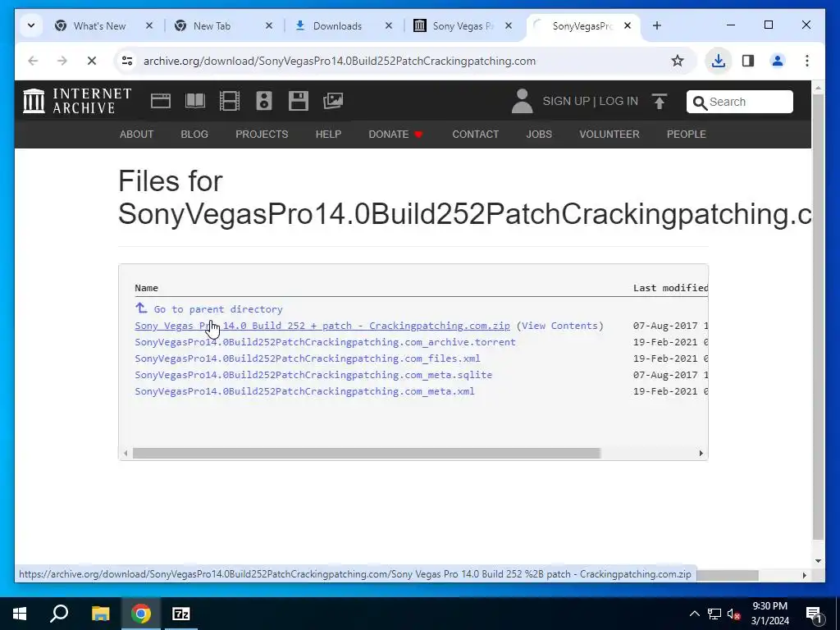Open the BLOG menu item

[x=194, y=134]
